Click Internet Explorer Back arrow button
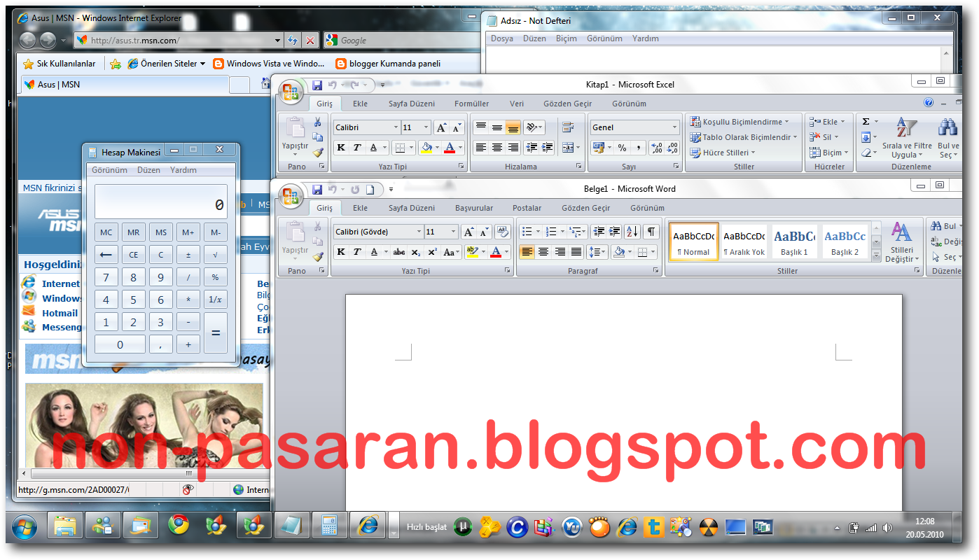This screenshot has height=560, width=979. [28, 40]
